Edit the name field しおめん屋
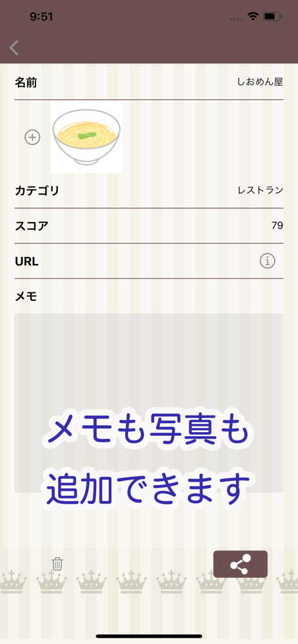 [x=260, y=82]
